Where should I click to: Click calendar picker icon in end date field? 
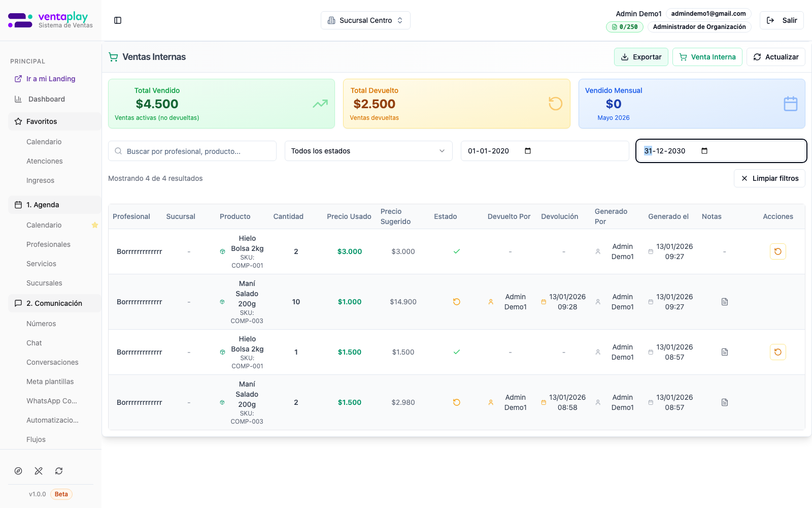point(704,151)
